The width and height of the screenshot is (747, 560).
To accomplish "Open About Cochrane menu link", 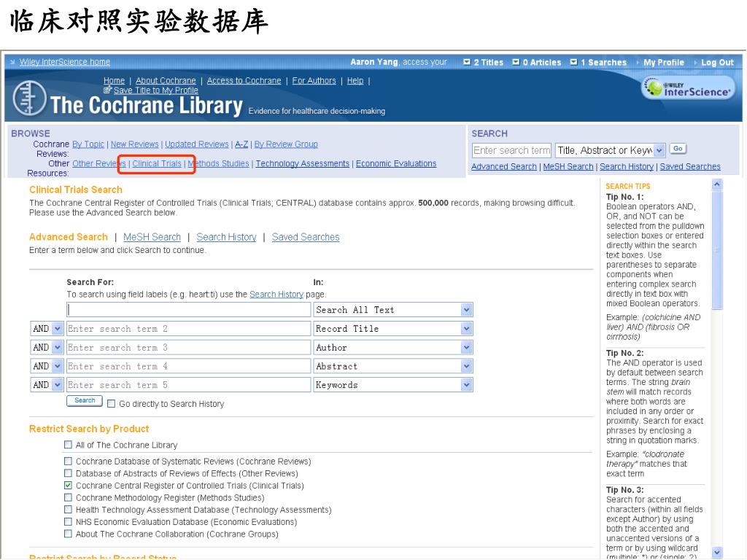I will tap(166, 80).
